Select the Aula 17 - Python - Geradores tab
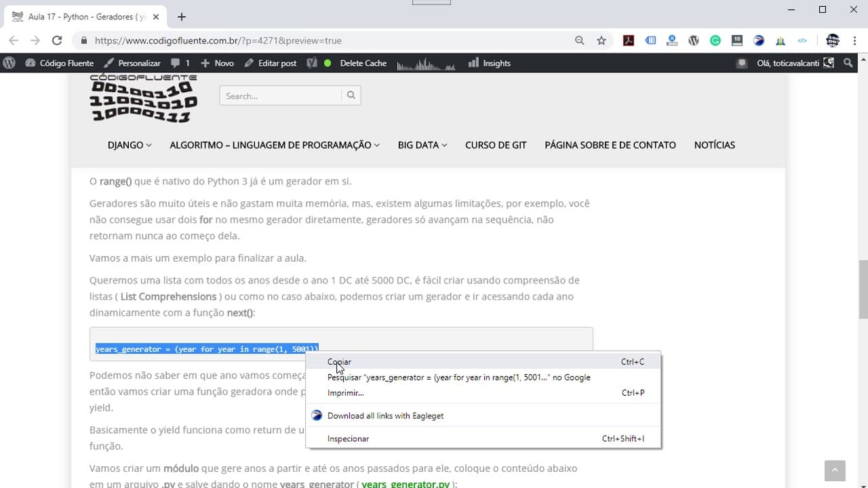868x488 pixels. click(85, 17)
